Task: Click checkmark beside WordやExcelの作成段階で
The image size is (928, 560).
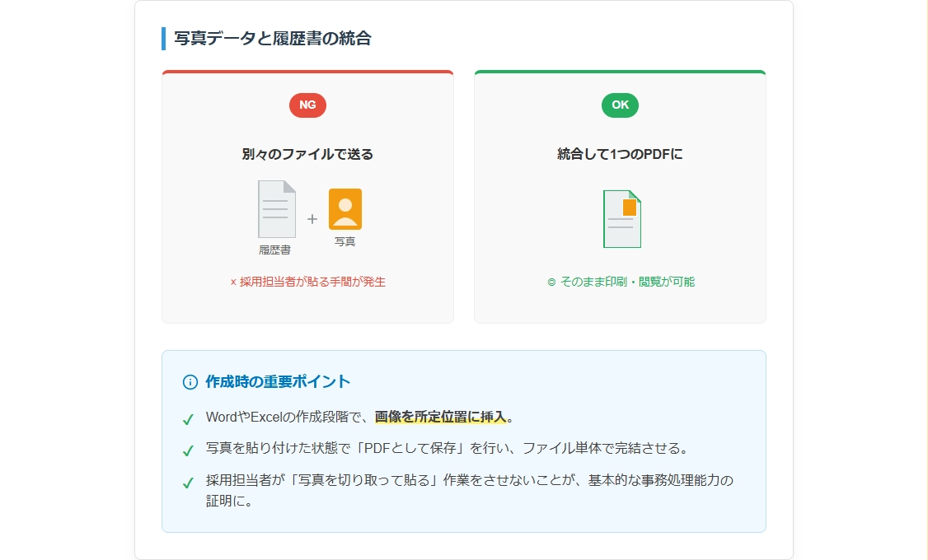Action: 188,420
